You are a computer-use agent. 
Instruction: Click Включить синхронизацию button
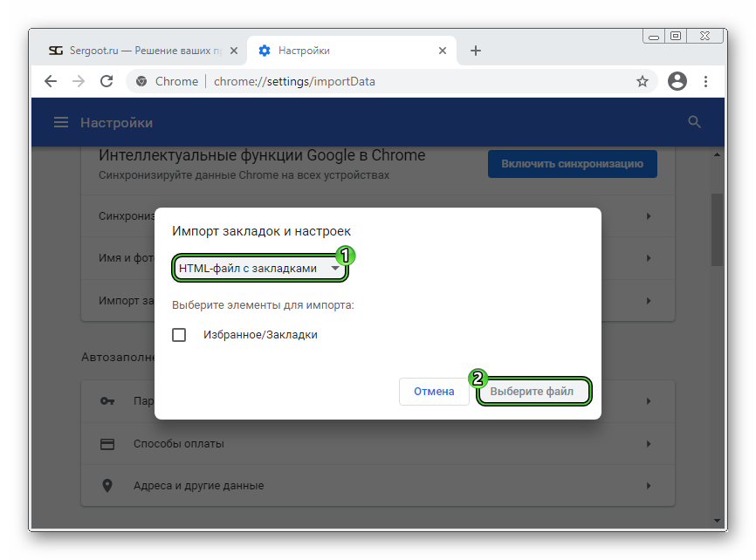[573, 164]
